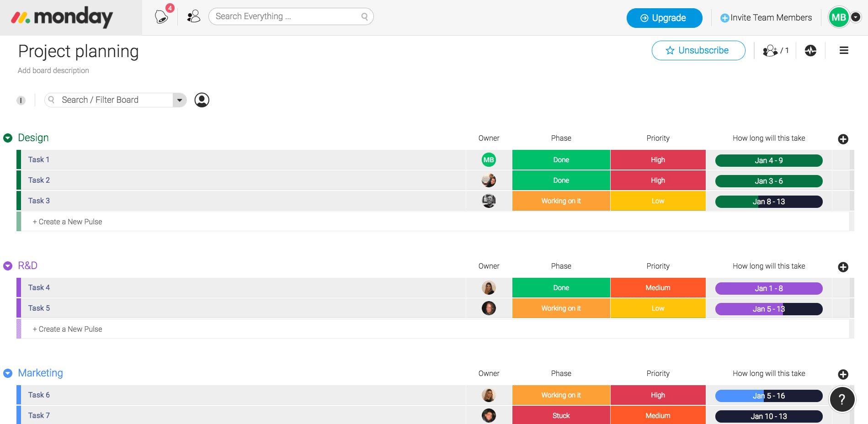The image size is (868, 424).
Task: Open the board activity log icon
Action: click(810, 51)
